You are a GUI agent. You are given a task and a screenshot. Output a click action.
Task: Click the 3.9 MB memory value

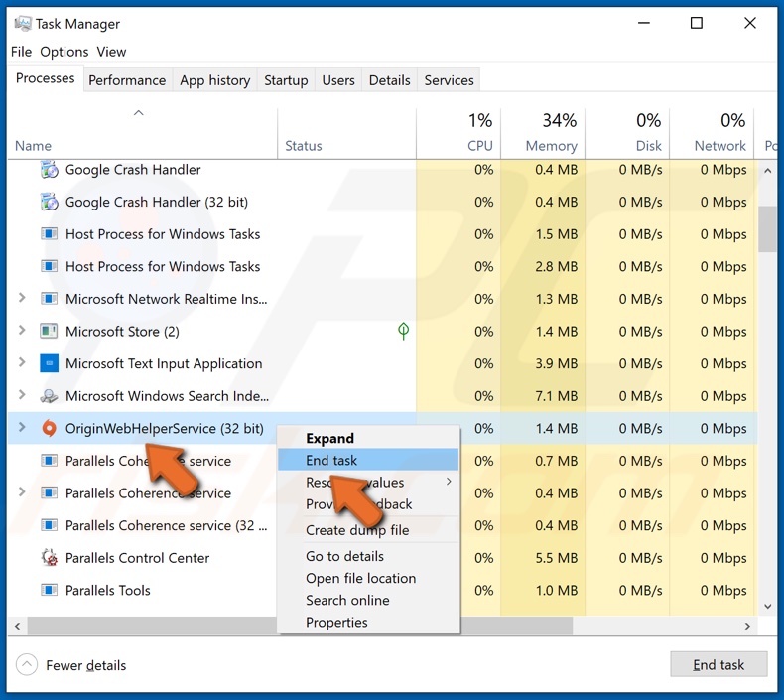556,363
